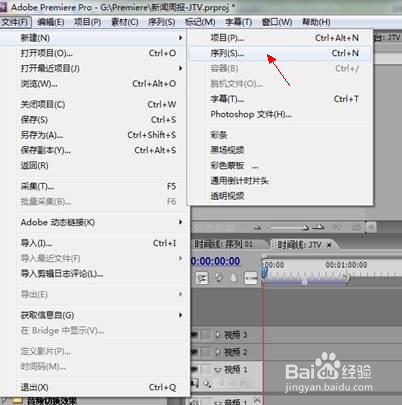Open the 窗口(W) menu
402x405 pixels.
[x=277, y=22]
